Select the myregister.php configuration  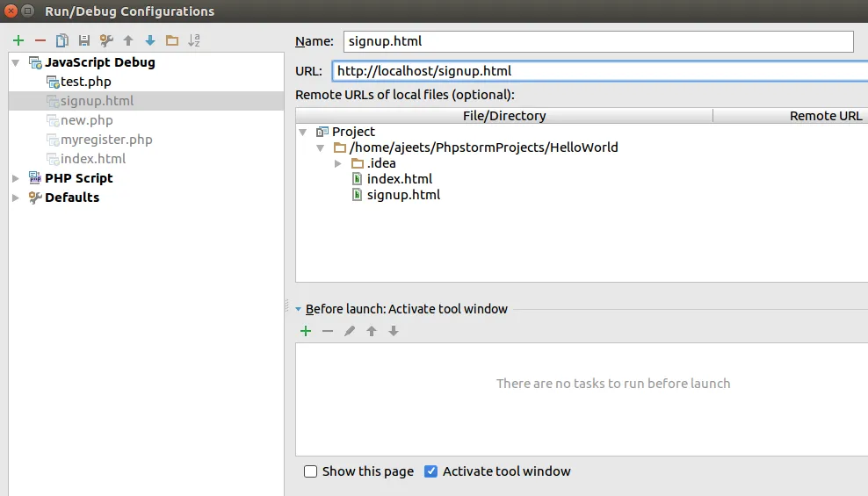tap(105, 140)
